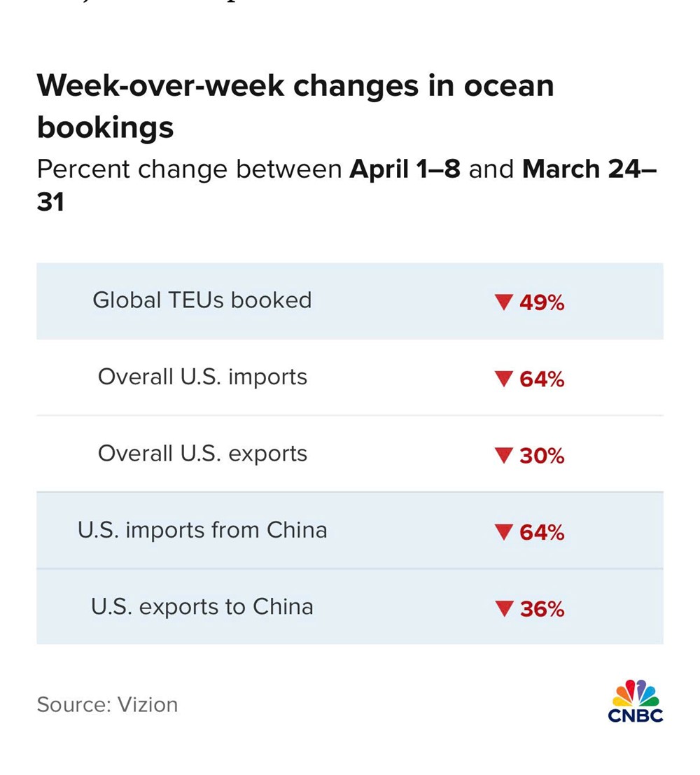Select the Overall U.S. exports label
Viewport: 700px width, 775px height.
coord(202,454)
